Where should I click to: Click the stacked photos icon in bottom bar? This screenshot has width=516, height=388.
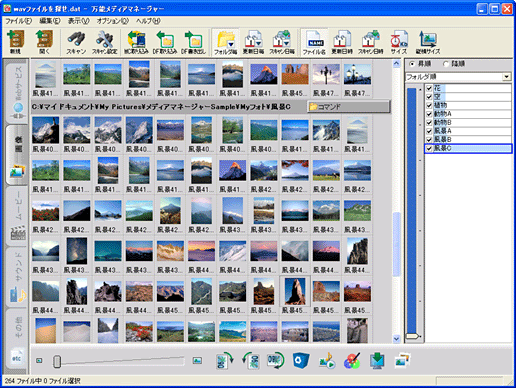point(402,361)
